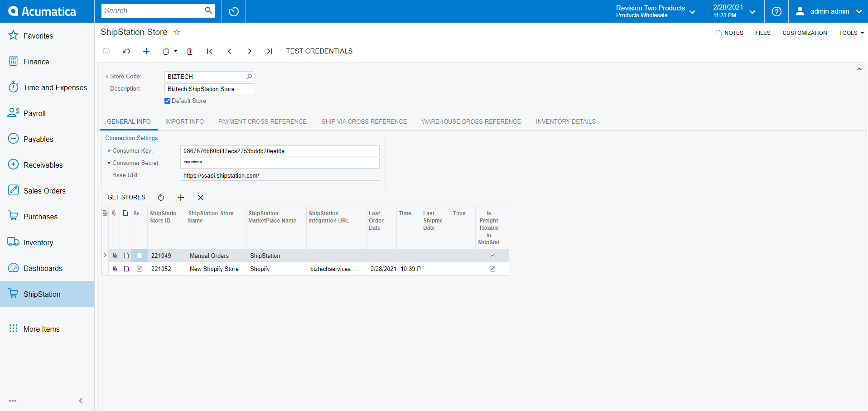
Task: Open the Payroll workspace
Action: [x=47, y=113]
